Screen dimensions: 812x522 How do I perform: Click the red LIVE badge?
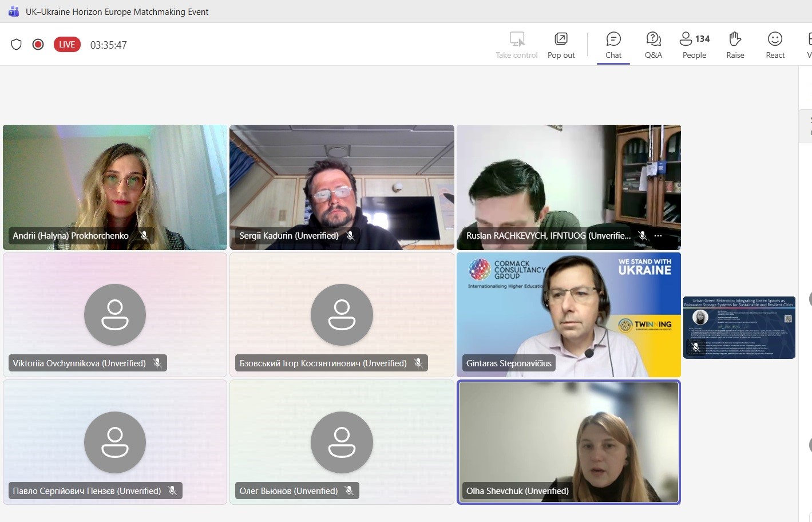point(67,45)
